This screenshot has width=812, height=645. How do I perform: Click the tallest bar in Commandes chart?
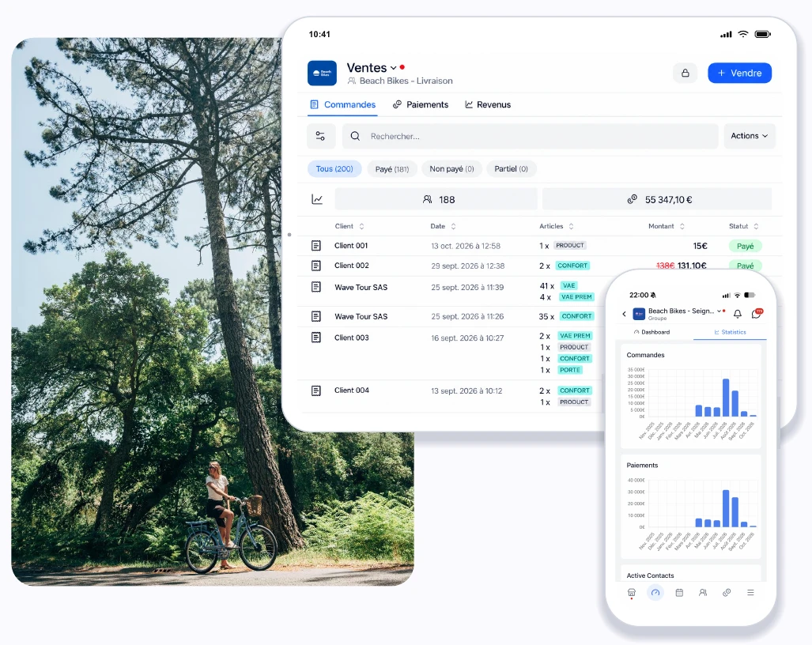(x=726, y=398)
